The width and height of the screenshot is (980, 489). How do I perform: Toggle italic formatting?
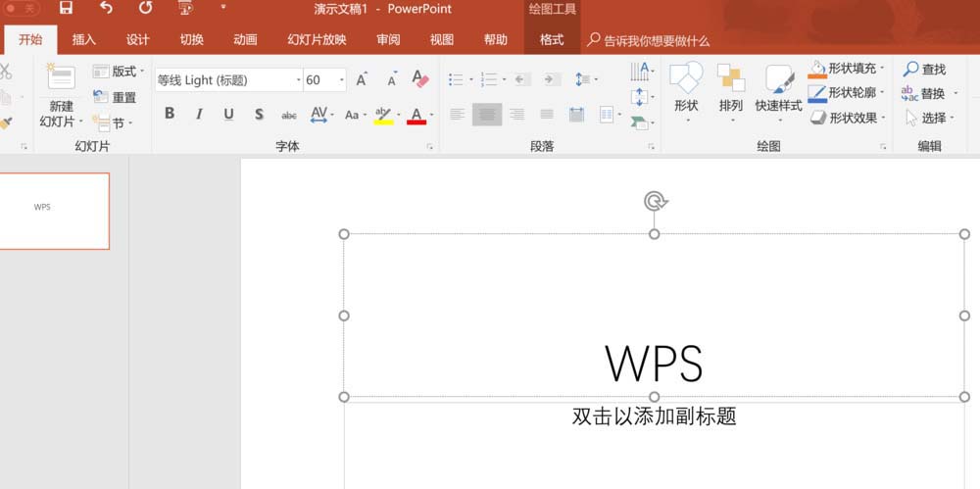click(199, 114)
